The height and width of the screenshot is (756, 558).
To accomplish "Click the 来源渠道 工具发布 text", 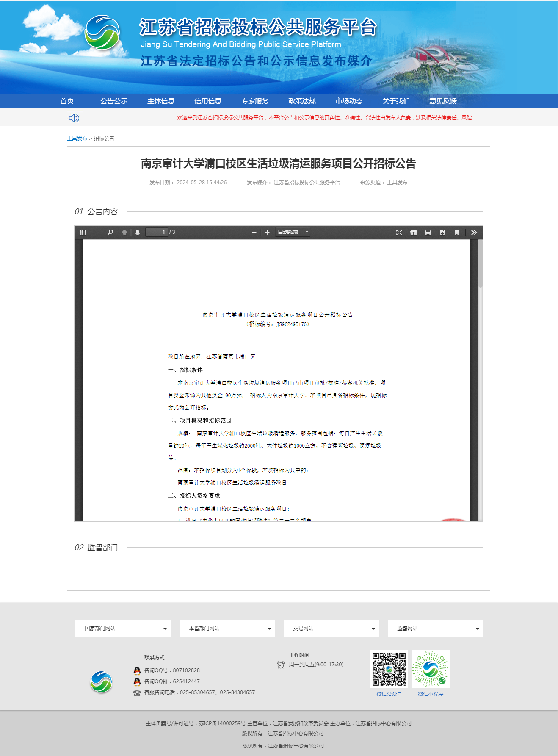I will pos(384,183).
